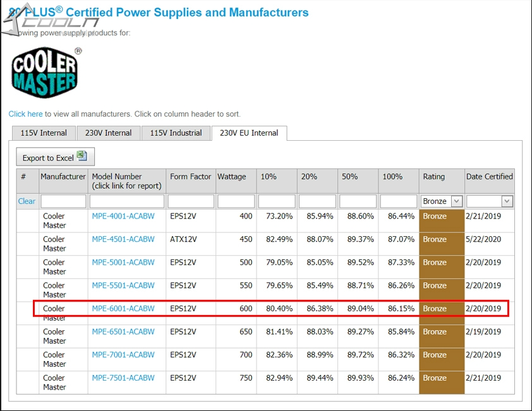The width and height of the screenshot is (532, 411).
Task: Switch to the 115V Industrial tab
Action: (x=176, y=133)
